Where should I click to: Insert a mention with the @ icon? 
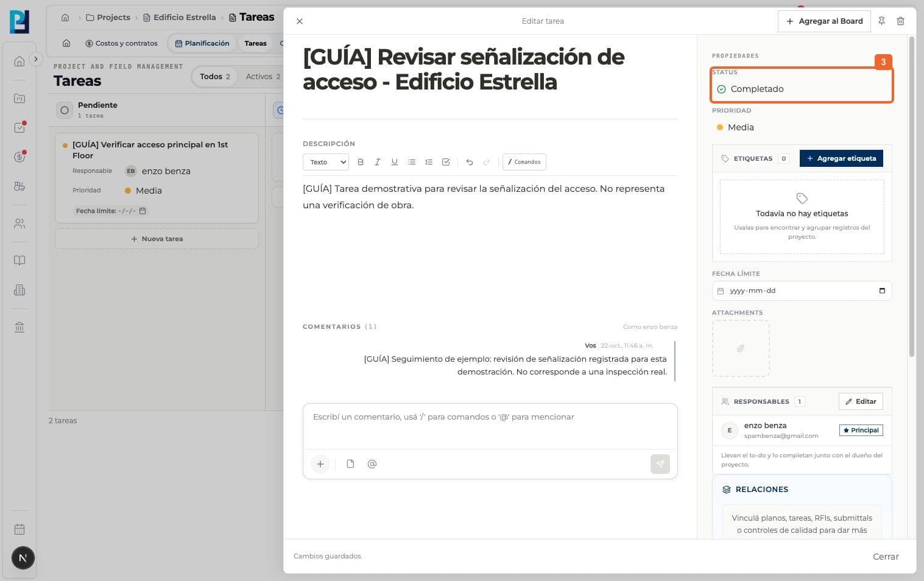(372, 464)
